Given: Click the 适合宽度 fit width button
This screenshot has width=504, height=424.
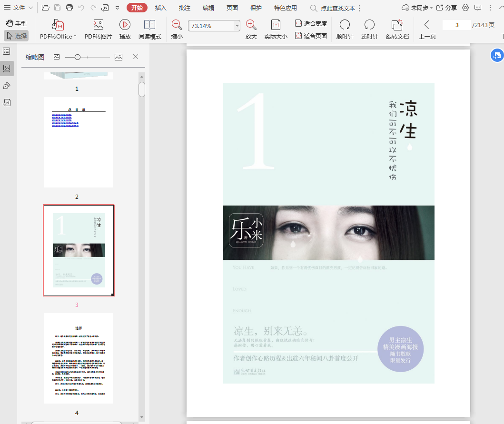Looking at the screenshot, I should 311,23.
